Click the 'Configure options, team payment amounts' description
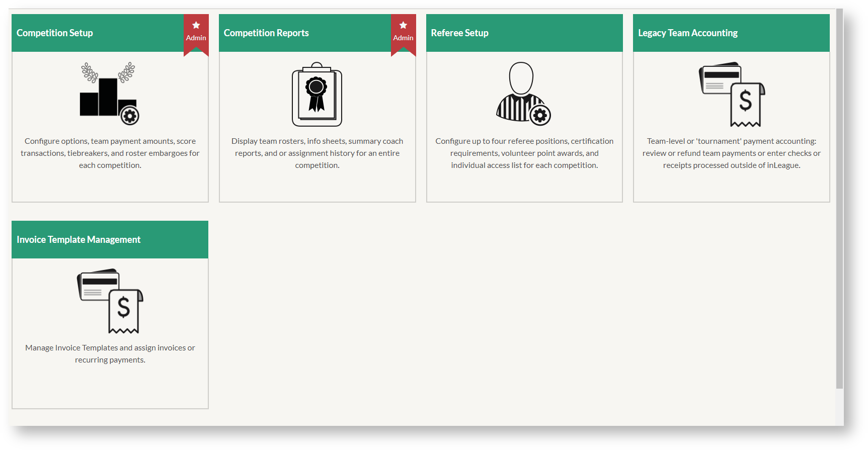Viewport: 868px width, 450px height. [110, 153]
